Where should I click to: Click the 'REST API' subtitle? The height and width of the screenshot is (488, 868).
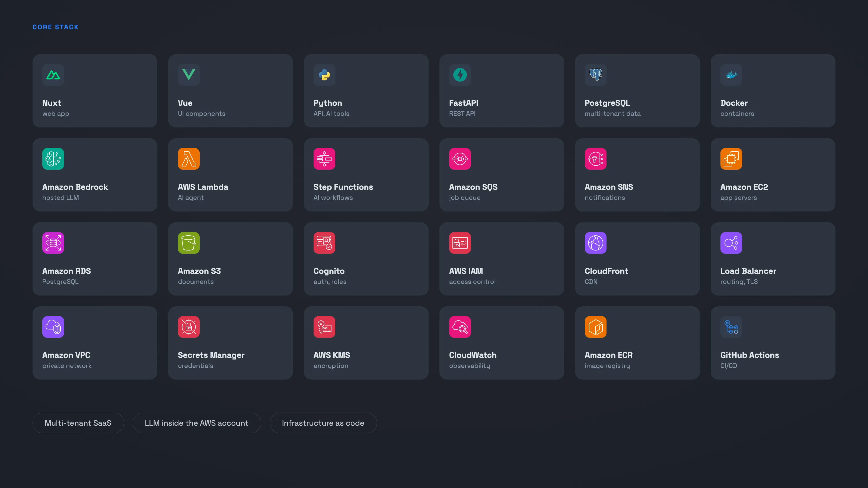click(x=462, y=114)
